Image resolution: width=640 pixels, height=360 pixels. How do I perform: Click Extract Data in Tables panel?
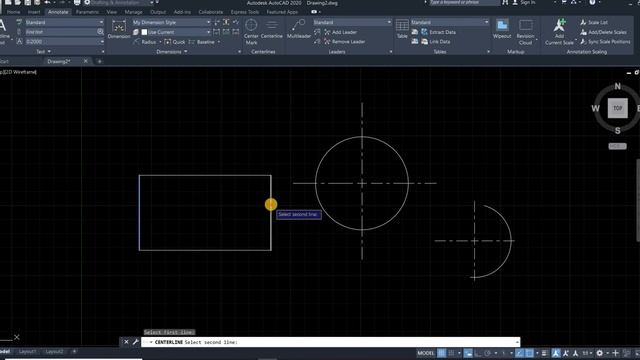[x=438, y=32]
